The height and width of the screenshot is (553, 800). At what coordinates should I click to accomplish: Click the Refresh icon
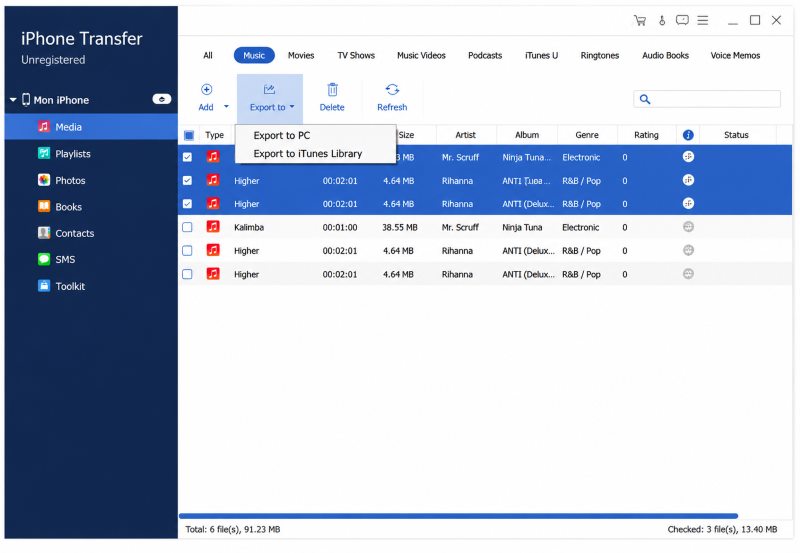coord(392,90)
